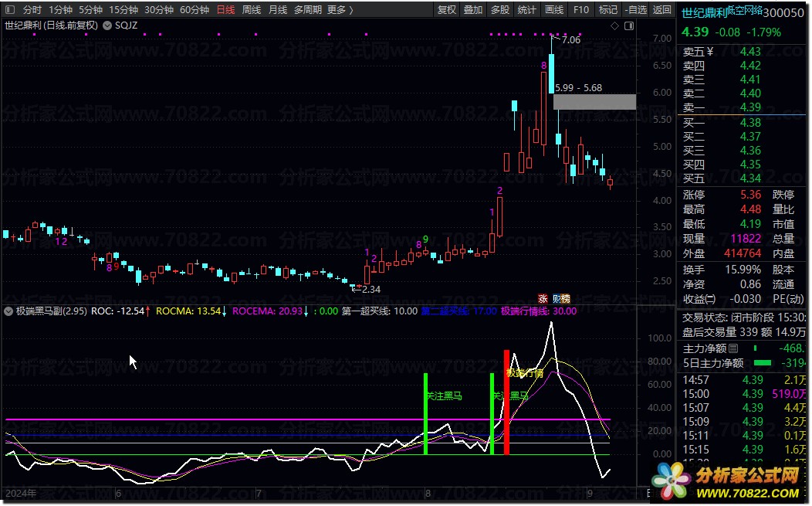
Task: Click the 极端黑马副(2.95) indicator name
Action: click(x=52, y=311)
